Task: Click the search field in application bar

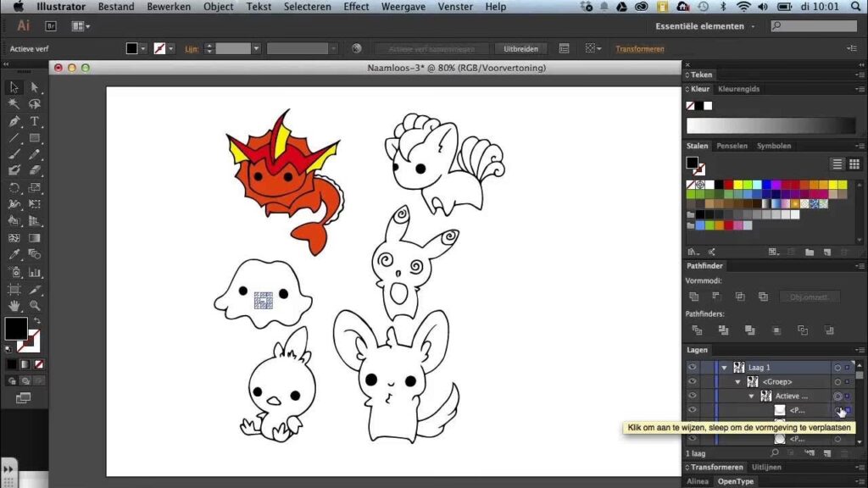Action: point(817,26)
